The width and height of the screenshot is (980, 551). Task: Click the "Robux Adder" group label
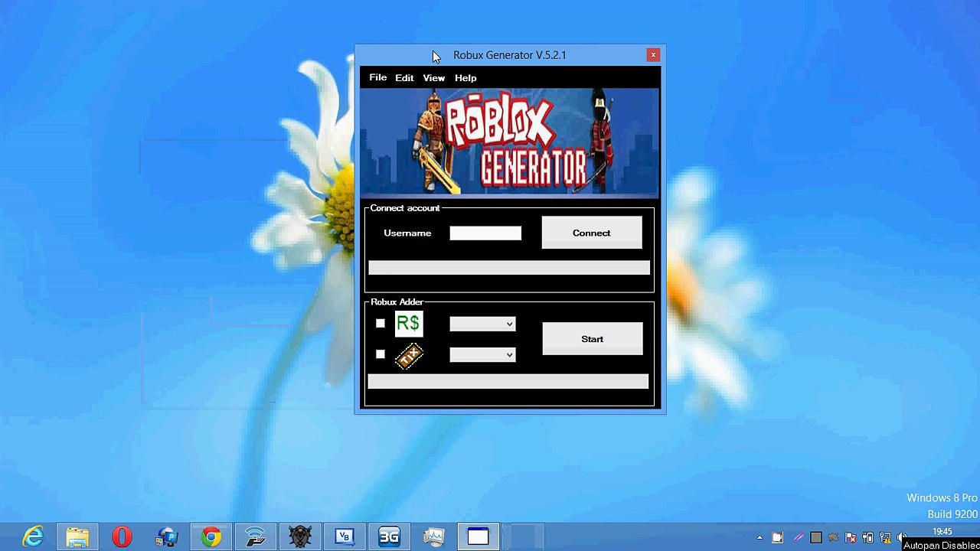pyautogui.click(x=397, y=302)
